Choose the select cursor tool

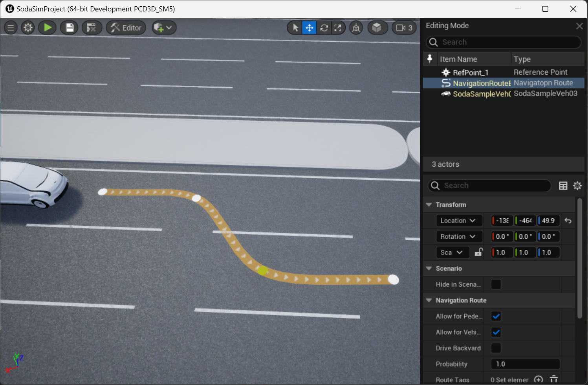click(295, 28)
